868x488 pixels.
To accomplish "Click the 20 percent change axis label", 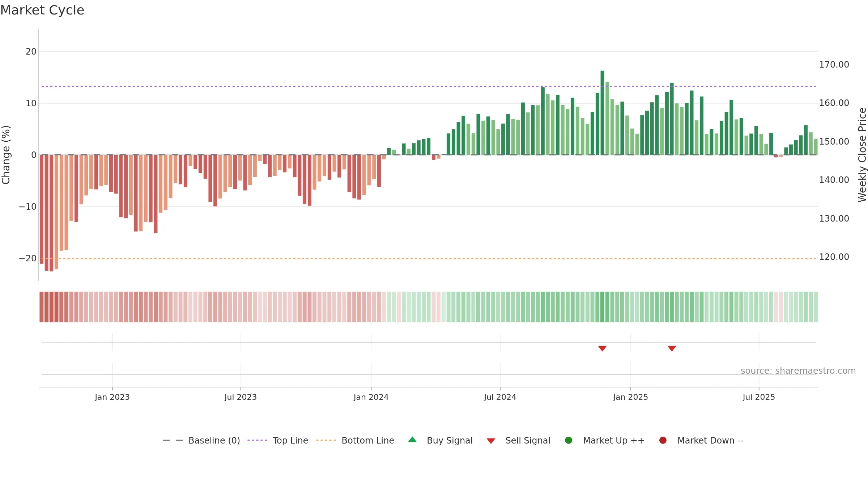I will coord(31,51).
